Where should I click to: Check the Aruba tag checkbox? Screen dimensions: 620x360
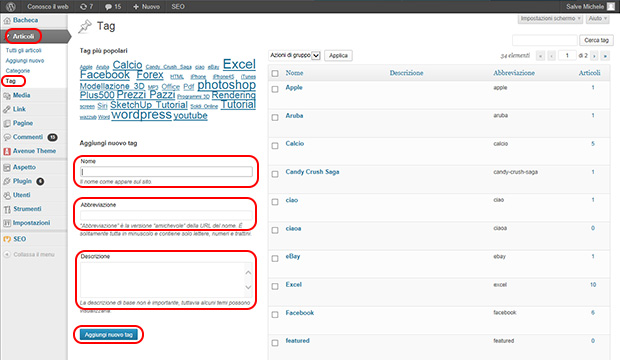coord(275,117)
